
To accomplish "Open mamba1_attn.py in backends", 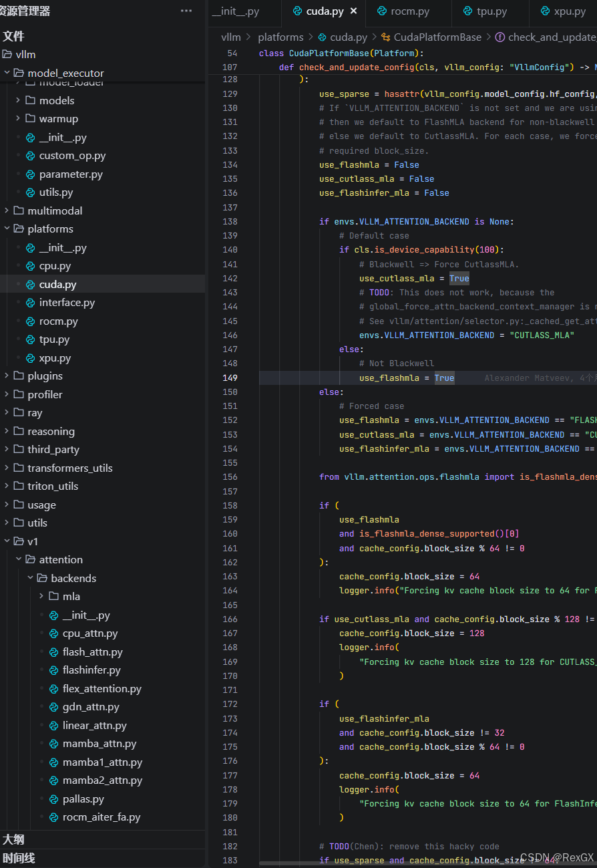I will pos(102,762).
